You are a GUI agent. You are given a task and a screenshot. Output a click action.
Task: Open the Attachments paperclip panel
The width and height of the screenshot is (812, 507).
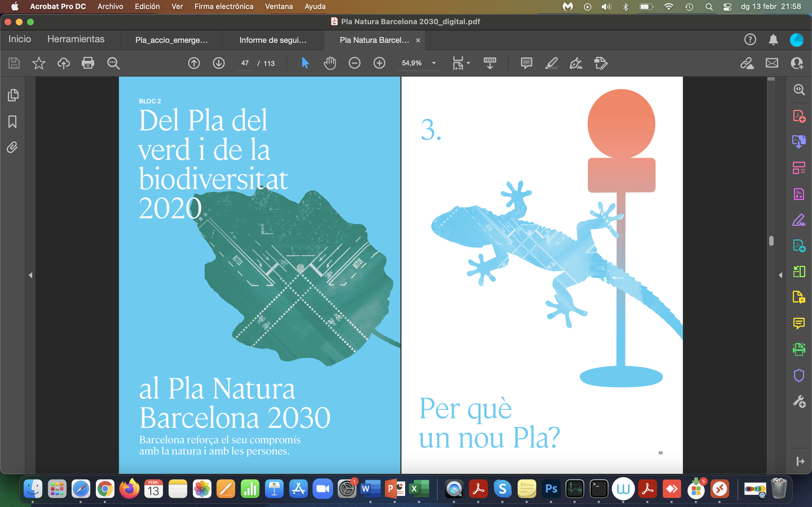pos(12,147)
